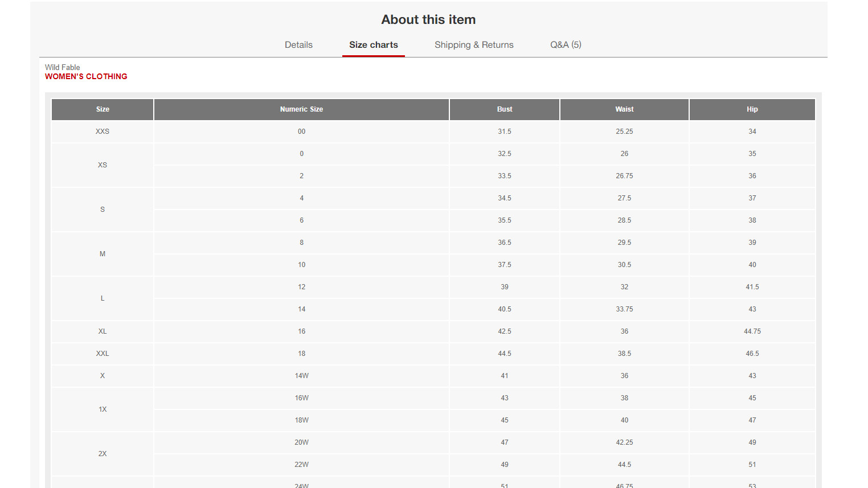Click the Size column header
Screen dimensions: 868x488
pos(103,109)
